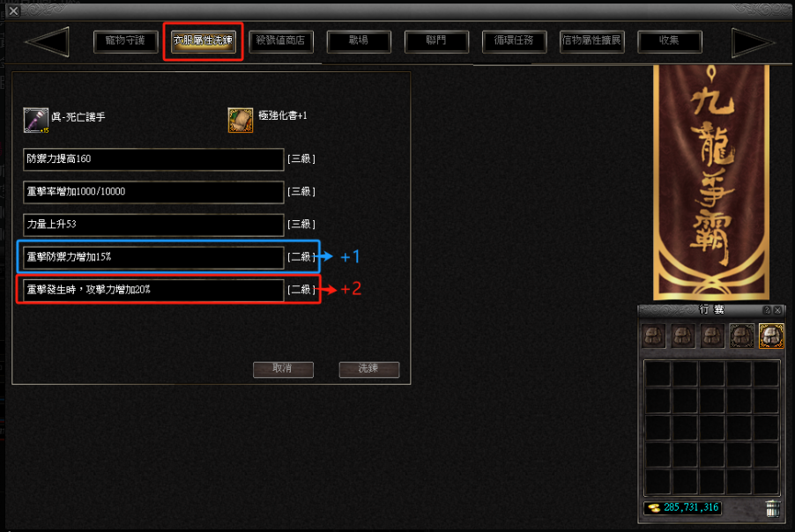Viewport: 795px width, 532px height.
Task: Go to previous tabs with left arrow
Action: pyautogui.click(x=47, y=41)
